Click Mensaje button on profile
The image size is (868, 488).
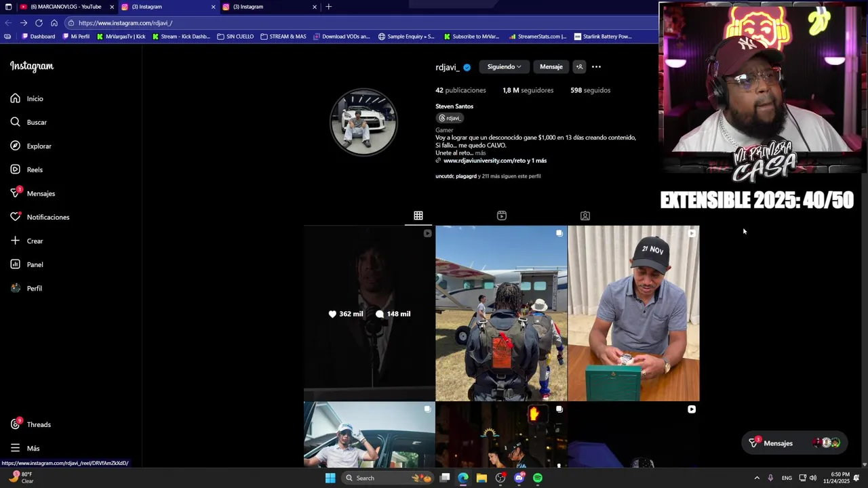(551, 66)
